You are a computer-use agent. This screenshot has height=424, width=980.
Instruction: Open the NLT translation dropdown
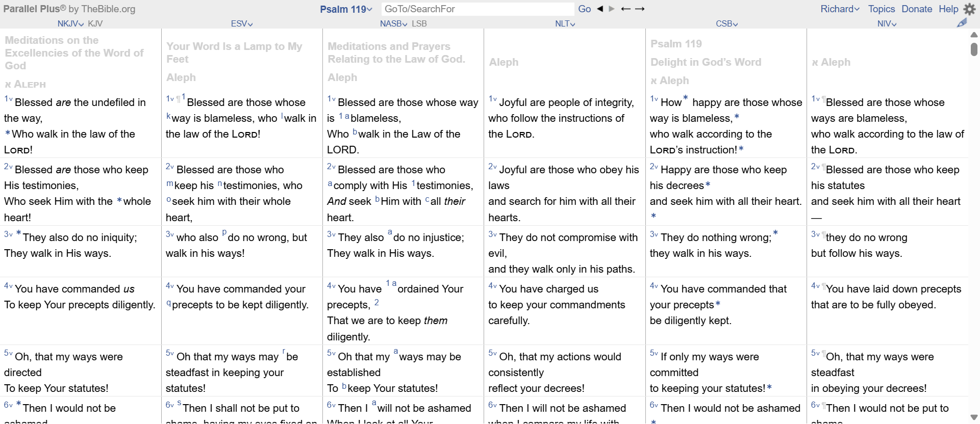point(565,23)
